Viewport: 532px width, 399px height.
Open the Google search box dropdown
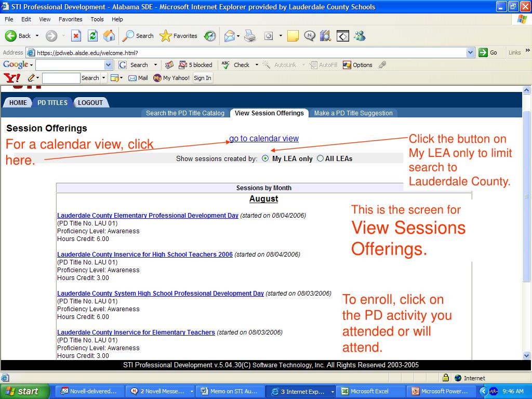click(x=108, y=65)
